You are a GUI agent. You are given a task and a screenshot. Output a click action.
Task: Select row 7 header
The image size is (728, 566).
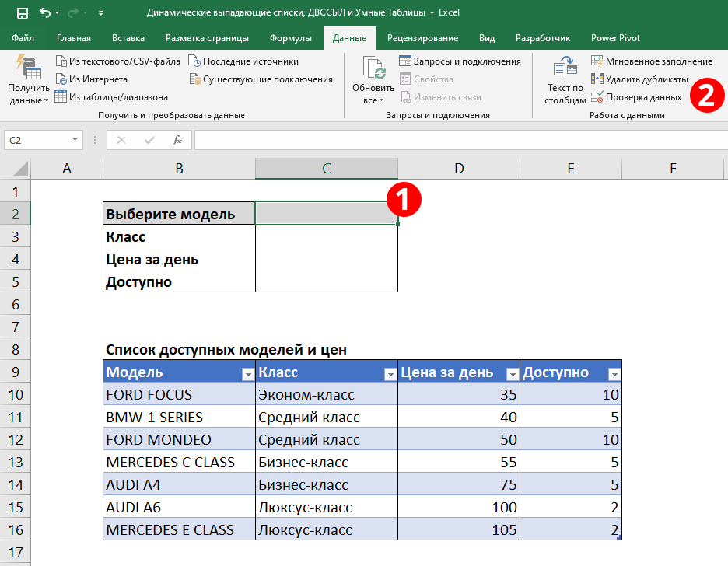pyautogui.click(x=16, y=327)
